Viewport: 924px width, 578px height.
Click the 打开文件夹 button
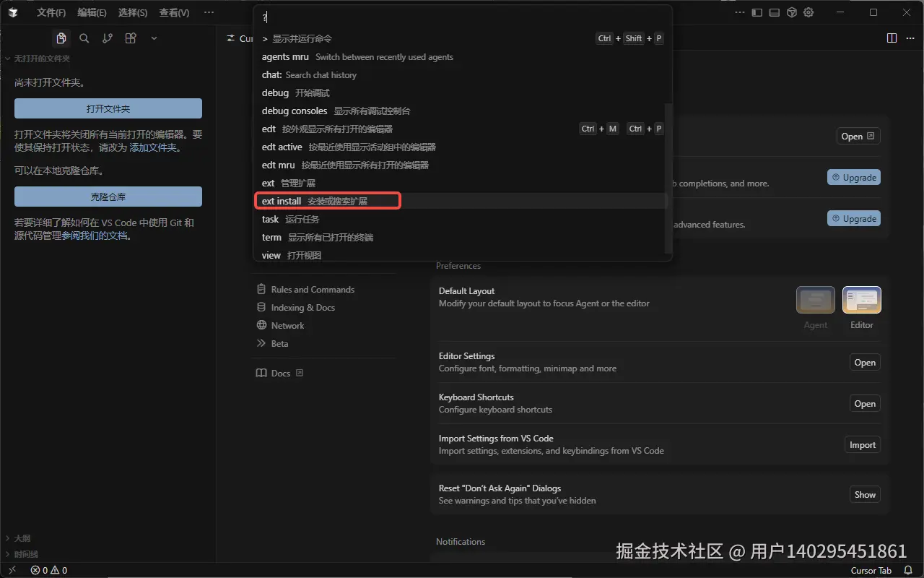click(108, 108)
